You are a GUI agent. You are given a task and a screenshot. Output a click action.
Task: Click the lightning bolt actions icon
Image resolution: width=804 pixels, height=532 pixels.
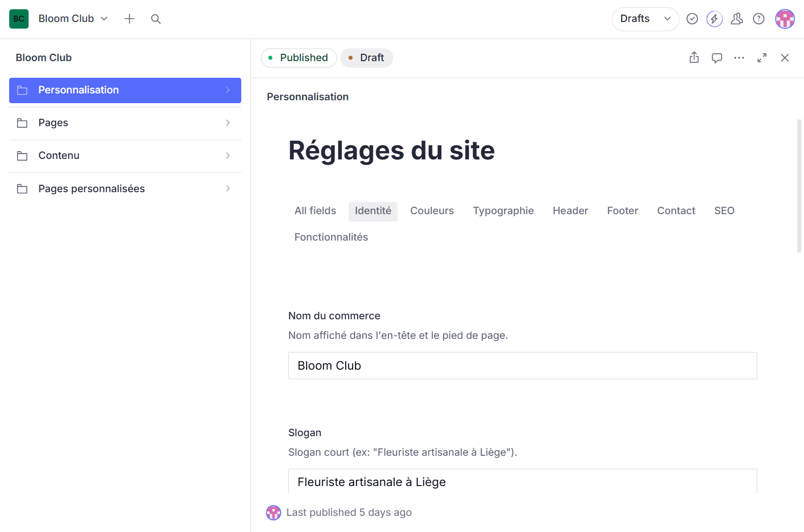click(714, 19)
